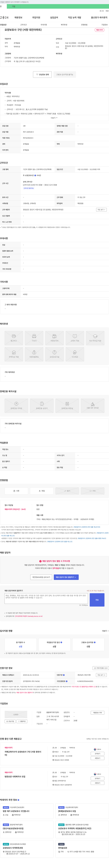
Task: Click the 고용24 logo
Action: (x=4, y=18)
